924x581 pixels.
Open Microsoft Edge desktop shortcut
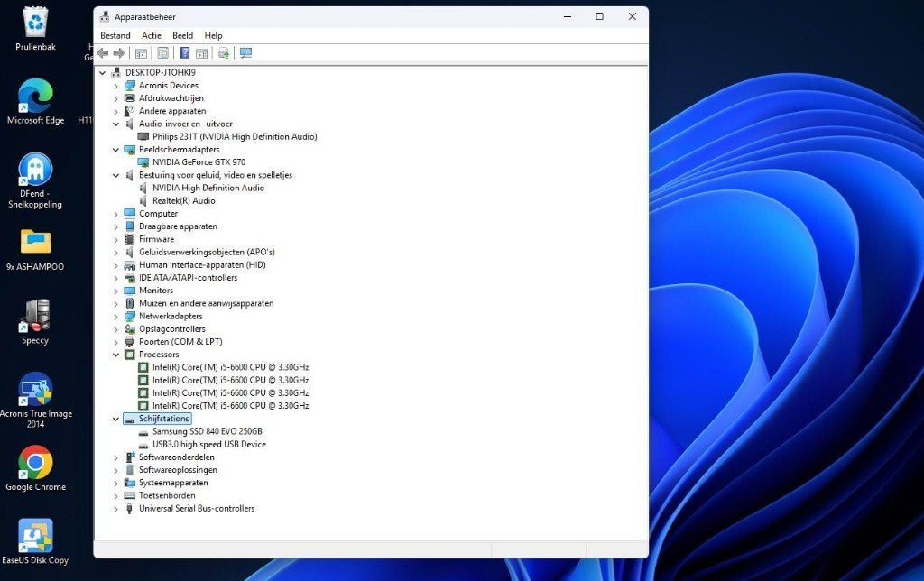35,101
